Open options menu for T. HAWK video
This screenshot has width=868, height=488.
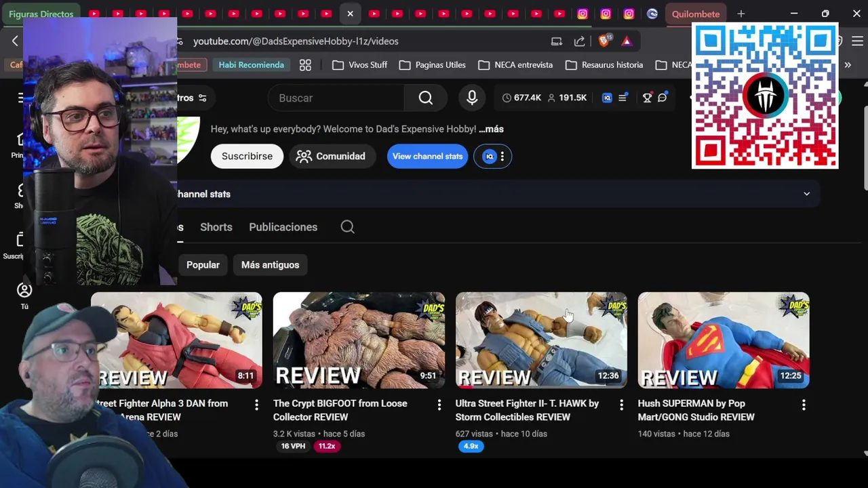point(621,405)
